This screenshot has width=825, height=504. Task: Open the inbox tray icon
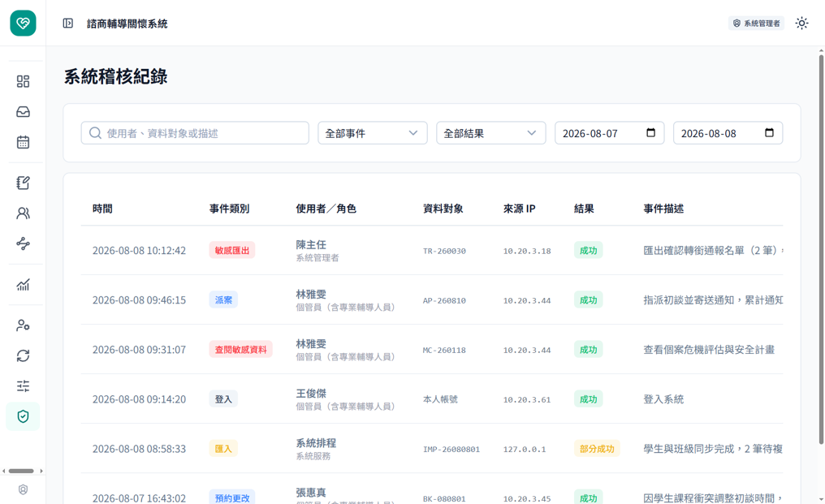pos(24,111)
